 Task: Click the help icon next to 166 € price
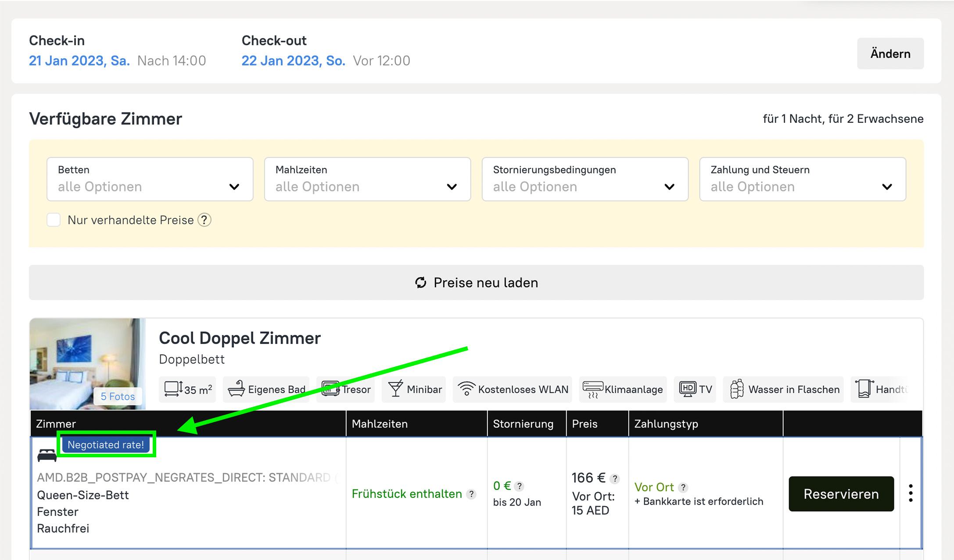615,479
